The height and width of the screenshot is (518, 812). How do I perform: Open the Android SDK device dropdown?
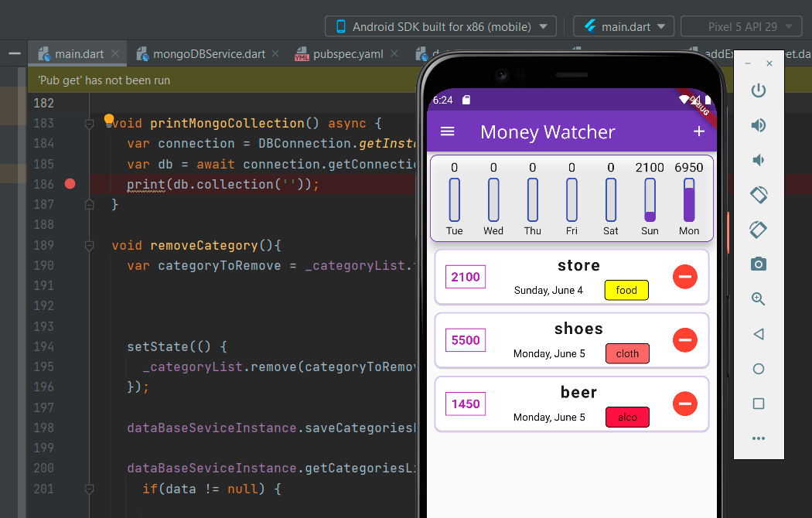point(440,26)
